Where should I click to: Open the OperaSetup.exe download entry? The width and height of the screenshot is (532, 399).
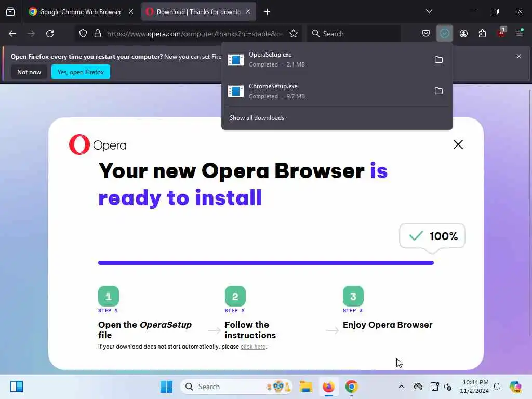click(x=327, y=59)
